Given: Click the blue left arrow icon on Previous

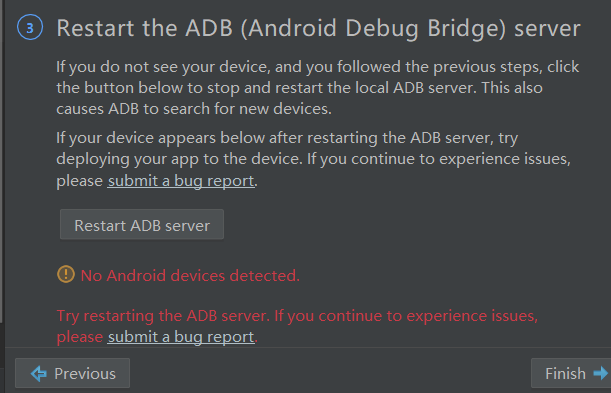Looking at the screenshot, I should point(39,374).
